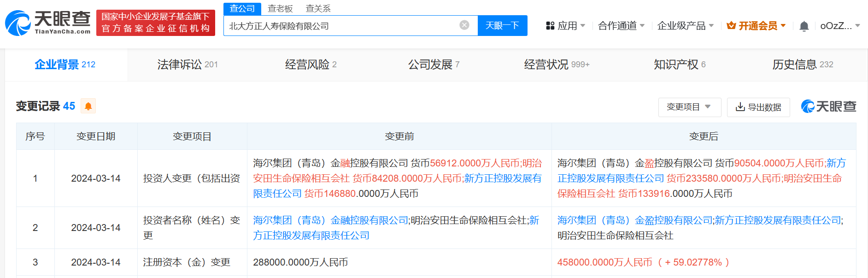
Task: Click the 导出数据 download icon
Action: [740, 107]
